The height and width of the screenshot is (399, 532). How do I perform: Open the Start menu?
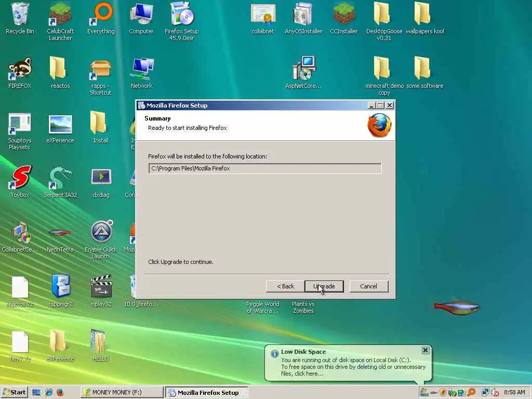point(14,392)
